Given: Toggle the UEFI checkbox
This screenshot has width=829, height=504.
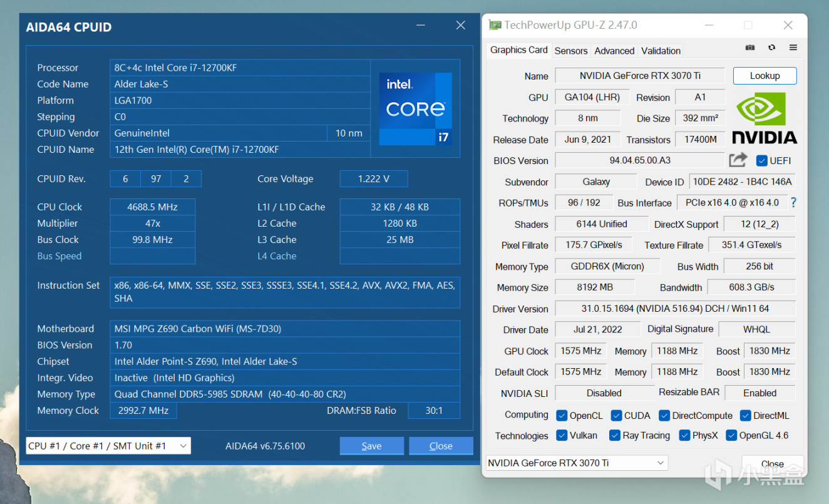Looking at the screenshot, I should click(x=761, y=161).
